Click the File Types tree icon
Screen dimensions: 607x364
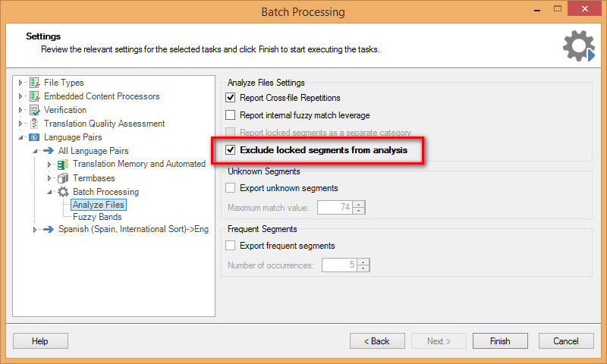[x=34, y=83]
